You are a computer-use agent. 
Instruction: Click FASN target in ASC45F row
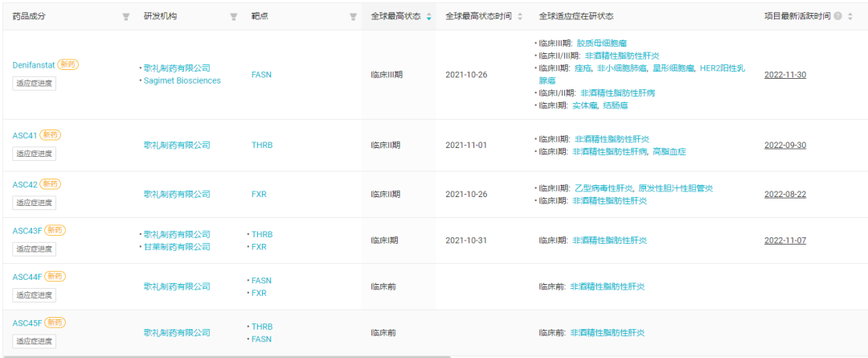[x=261, y=339]
